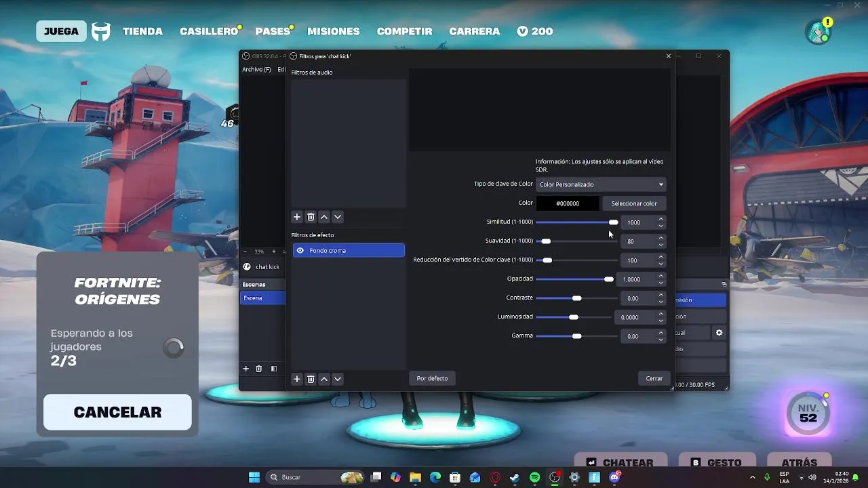This screenshot has width=868, height=488.
Task: Click taskbar Buscar search box
Action: (x=315, y=477)
